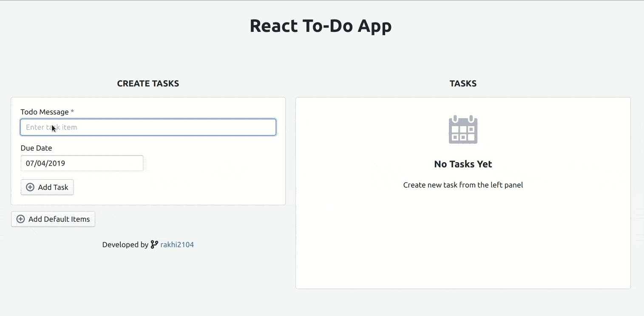
Task: Click the Todo Message input field
Action: [x=148, y=127]
